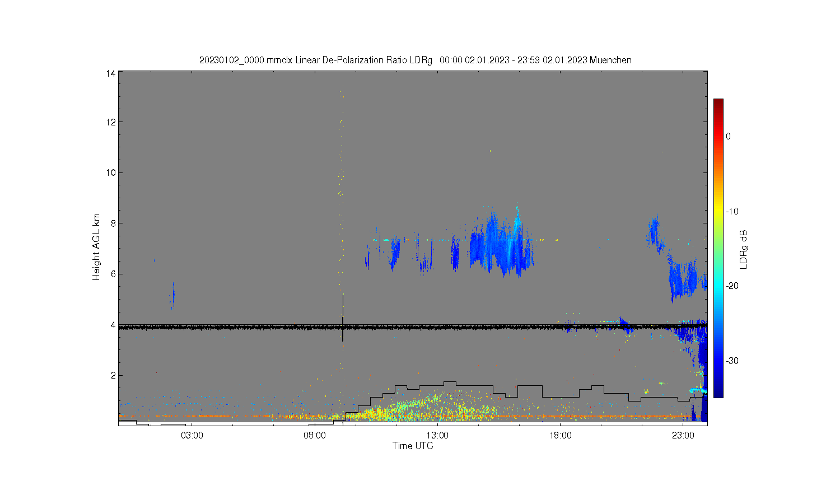Click the 6 km height tick label
The width and height of the screenshot is (840, 504).
[x=113, y=274]
